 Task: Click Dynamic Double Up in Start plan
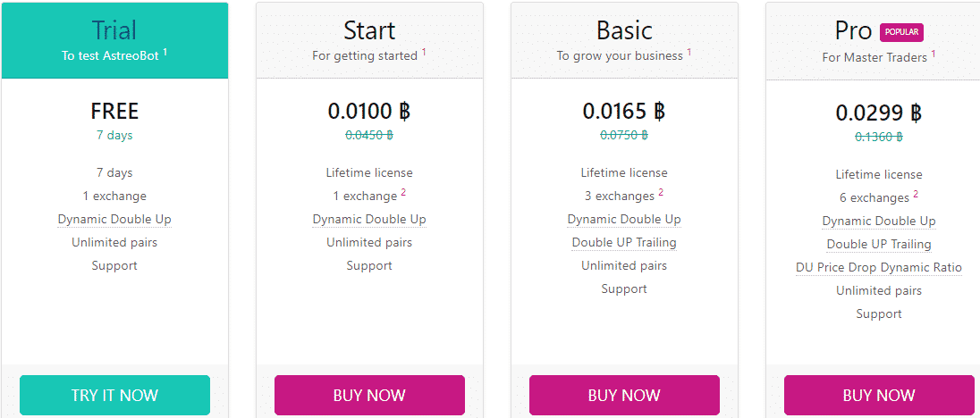coord(369,220)
